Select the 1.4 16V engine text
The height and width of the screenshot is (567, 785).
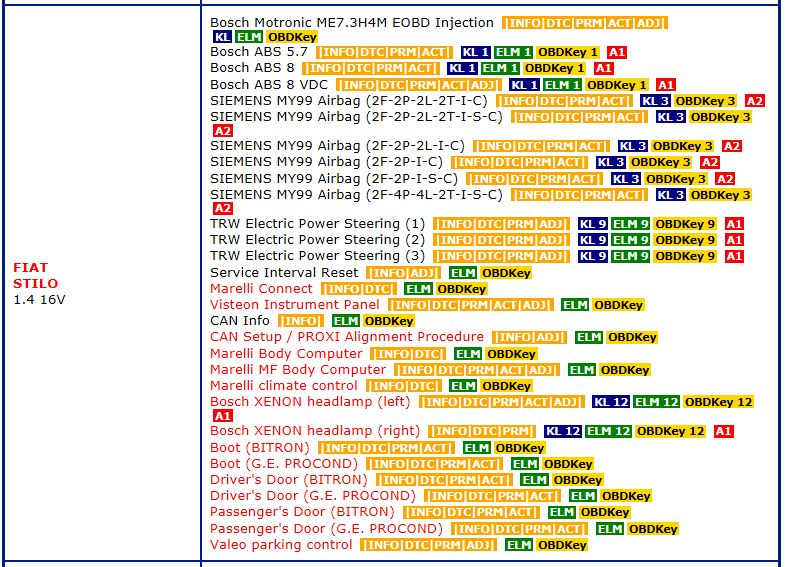tap(39, 300)
